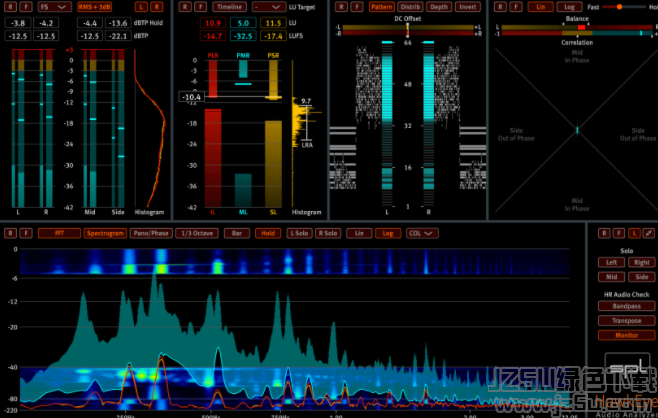Click the -4.2 dBTP Hold value
The width and height of the screenshot is (658, 418).
[46, 23]
